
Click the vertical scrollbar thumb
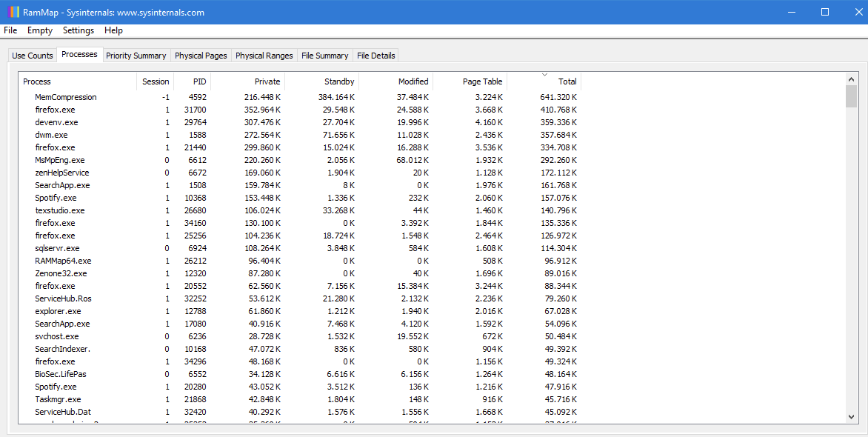(x=852, y=96)
